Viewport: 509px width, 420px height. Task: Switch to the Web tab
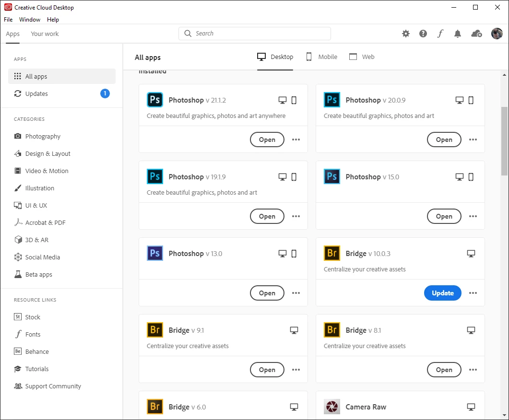click(362, 57)
